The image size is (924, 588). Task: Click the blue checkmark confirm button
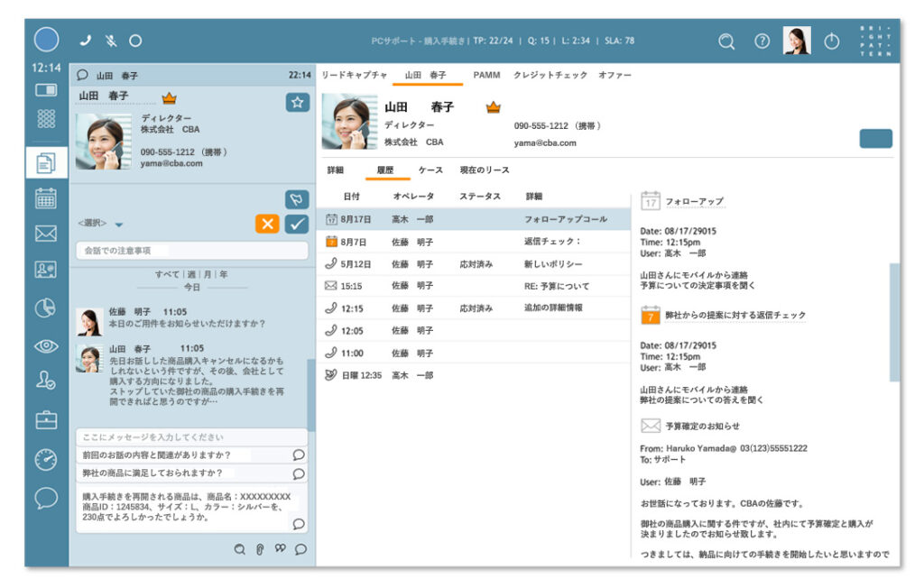(x=297, y=224)
